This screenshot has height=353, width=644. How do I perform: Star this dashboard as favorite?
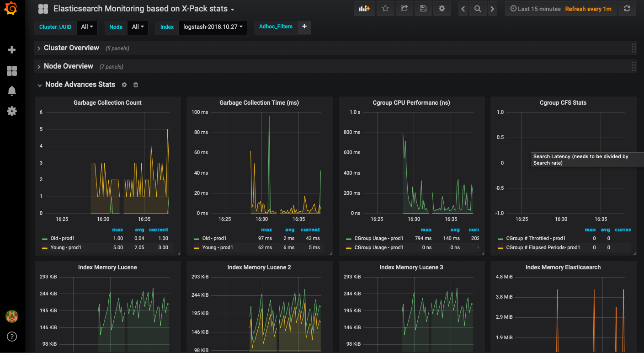[385, 9]
